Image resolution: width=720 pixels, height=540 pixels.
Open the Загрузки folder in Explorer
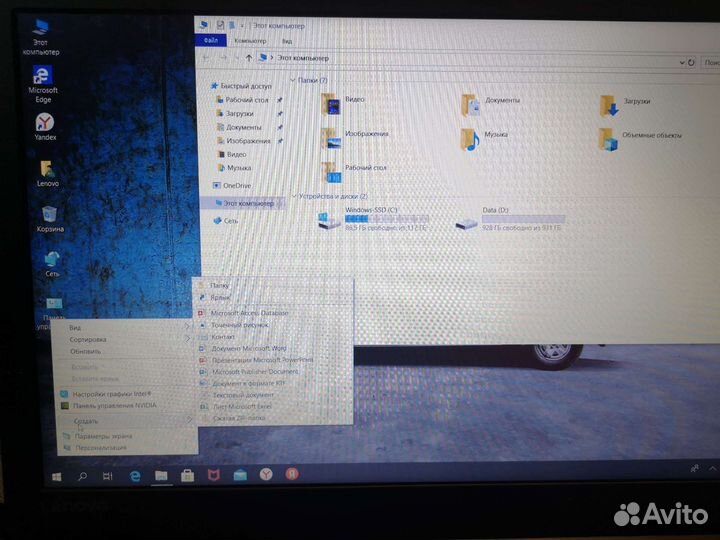(625, 106)
